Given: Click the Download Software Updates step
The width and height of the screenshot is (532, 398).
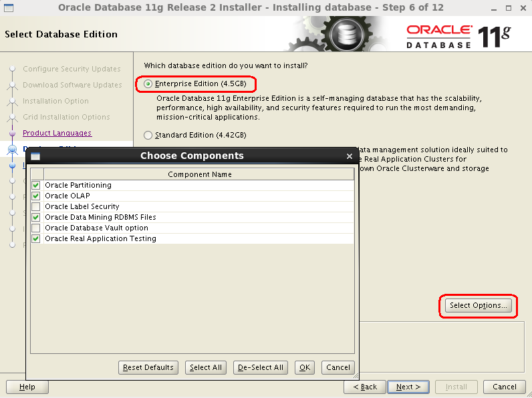Looking at the screenshot, I should click(72, 85).
